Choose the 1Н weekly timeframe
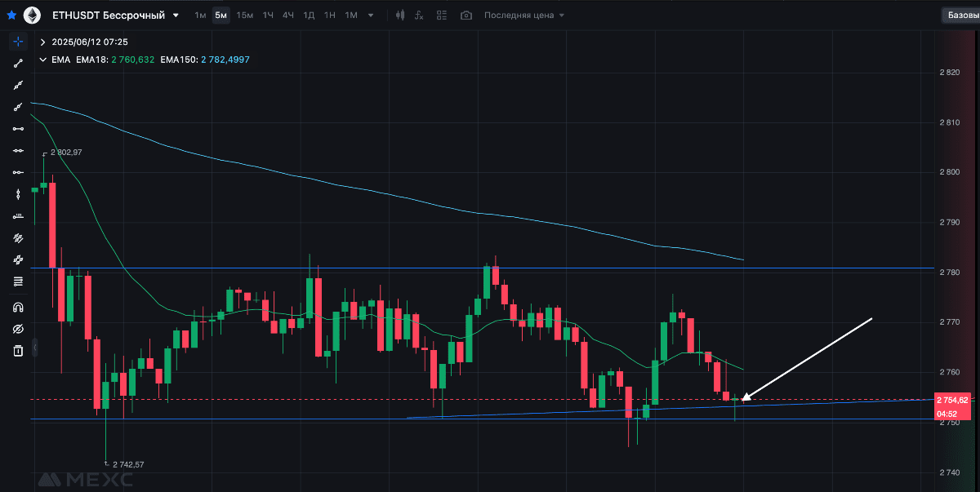 [329, 16]
